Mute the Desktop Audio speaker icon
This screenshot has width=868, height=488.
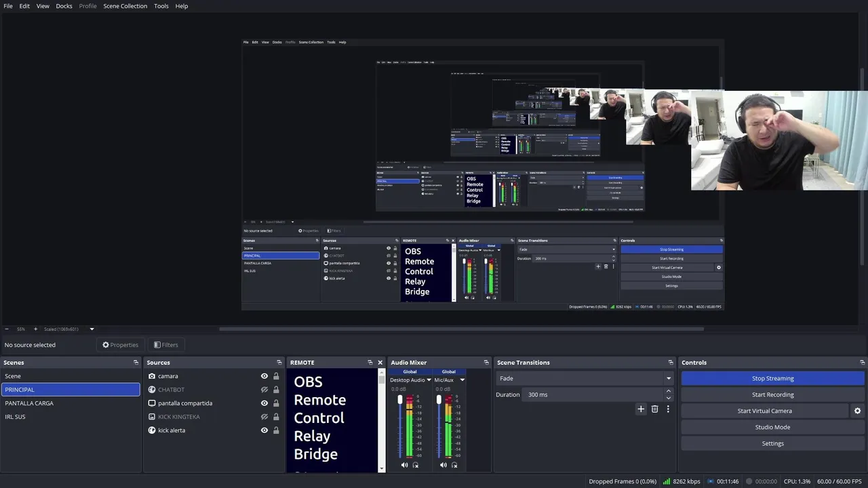pos(405,465)
